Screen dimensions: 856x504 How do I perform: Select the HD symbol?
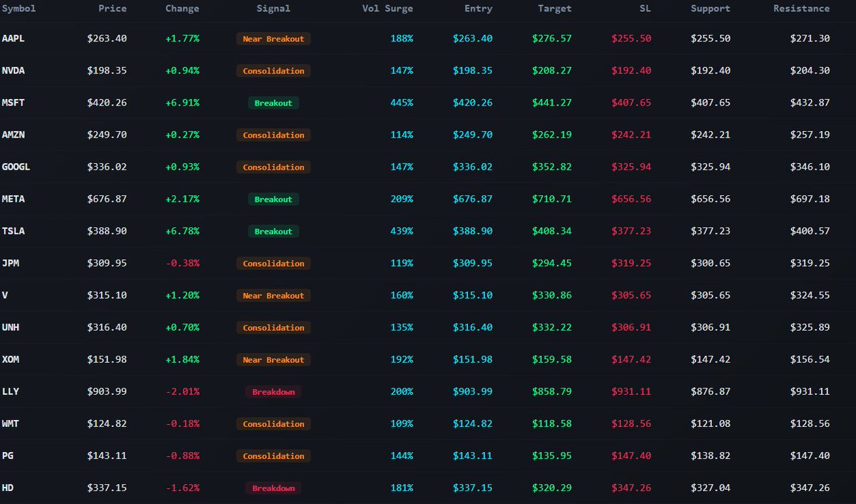[8, 488]
